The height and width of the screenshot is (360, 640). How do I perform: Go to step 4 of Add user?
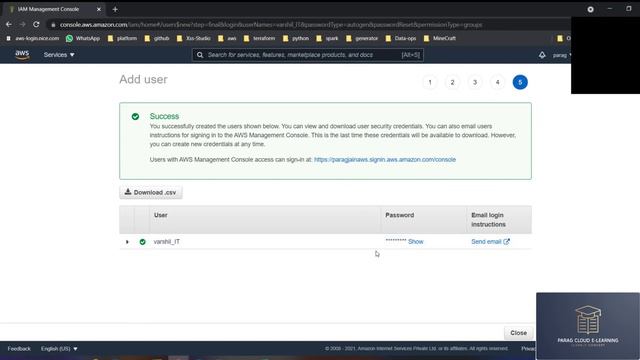(x=497, y=82)
